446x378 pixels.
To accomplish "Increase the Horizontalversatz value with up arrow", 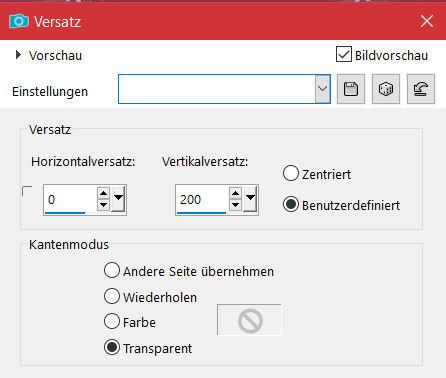I will (103, 194).
